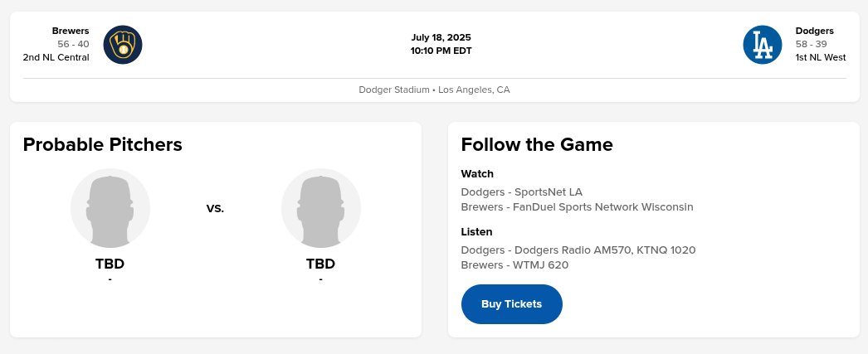Viewport: 868px width, 354px height.
Task: Click the Dodgers LA logo
Action: 763,45
